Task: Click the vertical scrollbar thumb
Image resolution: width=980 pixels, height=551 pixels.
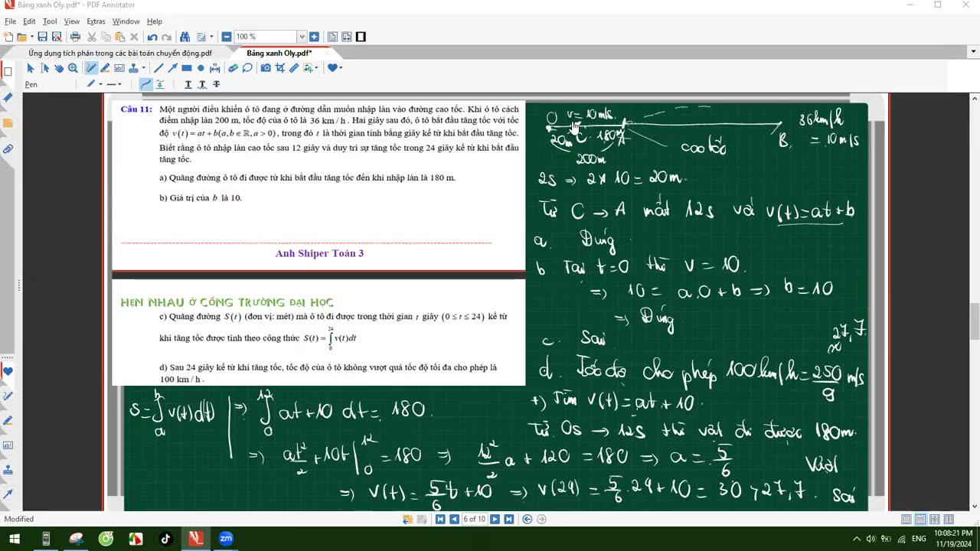Action: pyautogui.click(x=975, y=321)
